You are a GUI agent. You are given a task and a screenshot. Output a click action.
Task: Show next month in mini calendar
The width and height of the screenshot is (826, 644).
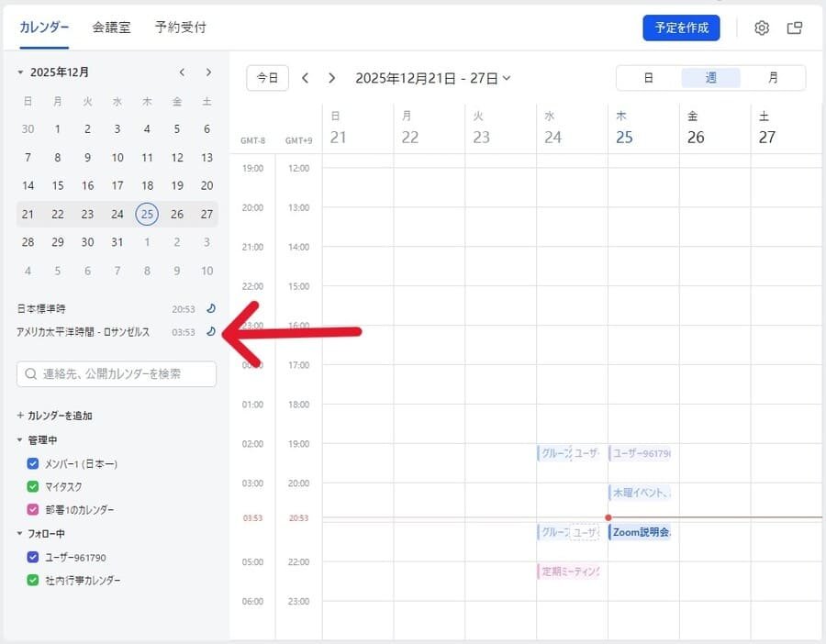pyautogui.click(x=208, y=72)
